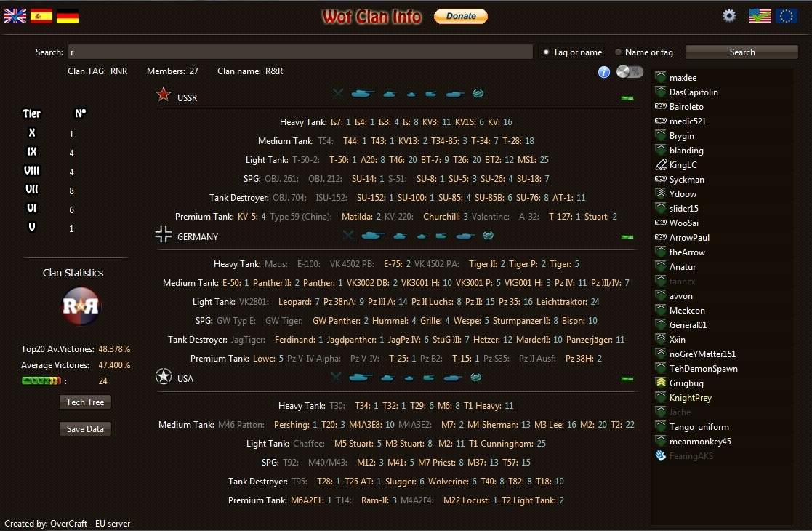Clear USA tank filter with X icon
Image resolution: width=812 pixels, height=531 pixels.
click(336, 377)
